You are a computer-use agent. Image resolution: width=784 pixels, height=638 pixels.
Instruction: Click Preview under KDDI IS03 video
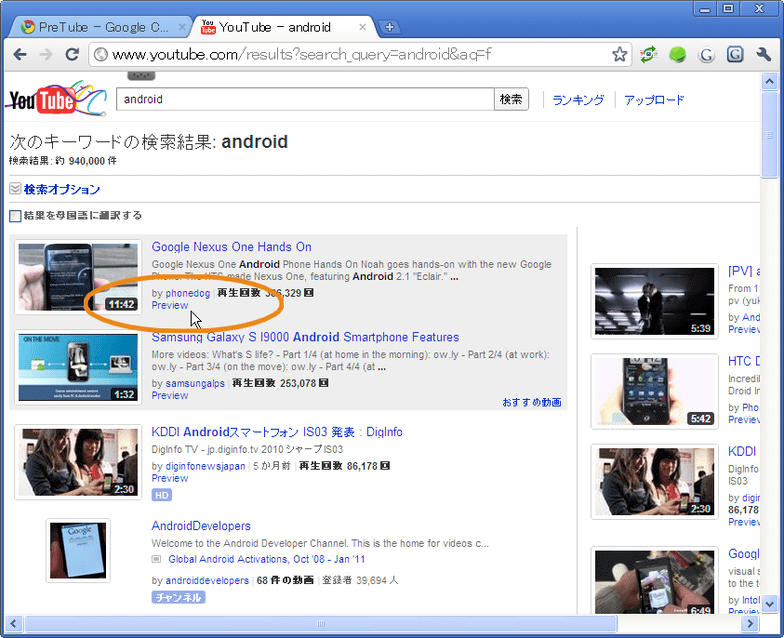coord(170,478)
